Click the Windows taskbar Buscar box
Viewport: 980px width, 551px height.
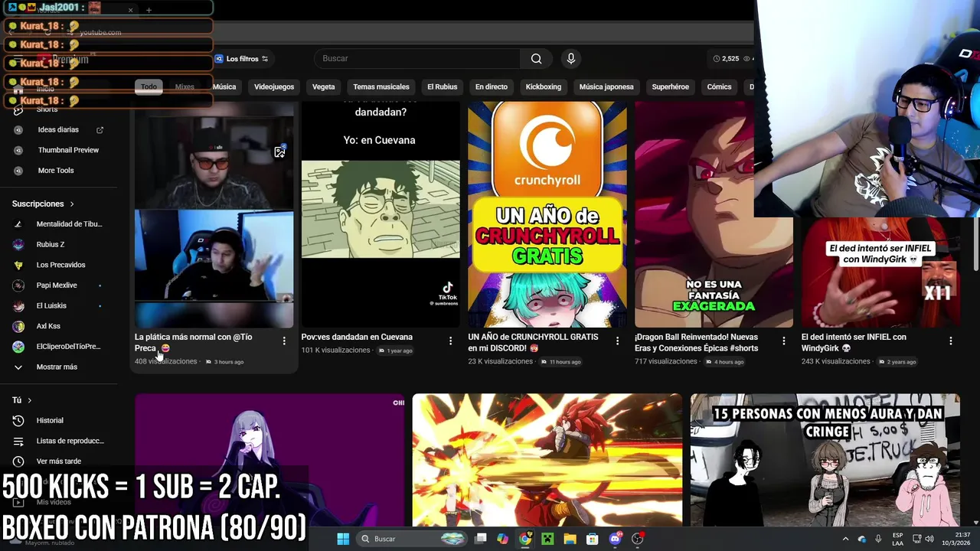click(x=413, y=539)
